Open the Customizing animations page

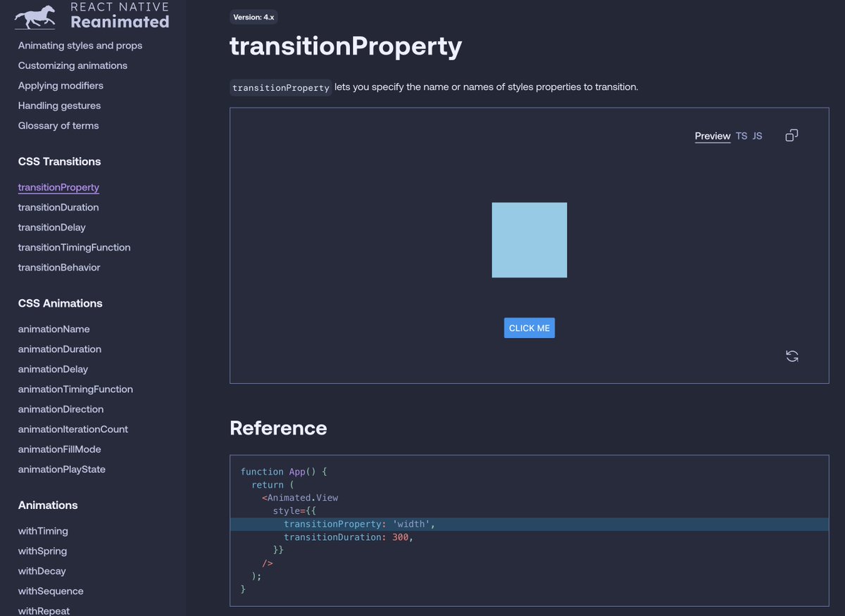click(73, 65)
